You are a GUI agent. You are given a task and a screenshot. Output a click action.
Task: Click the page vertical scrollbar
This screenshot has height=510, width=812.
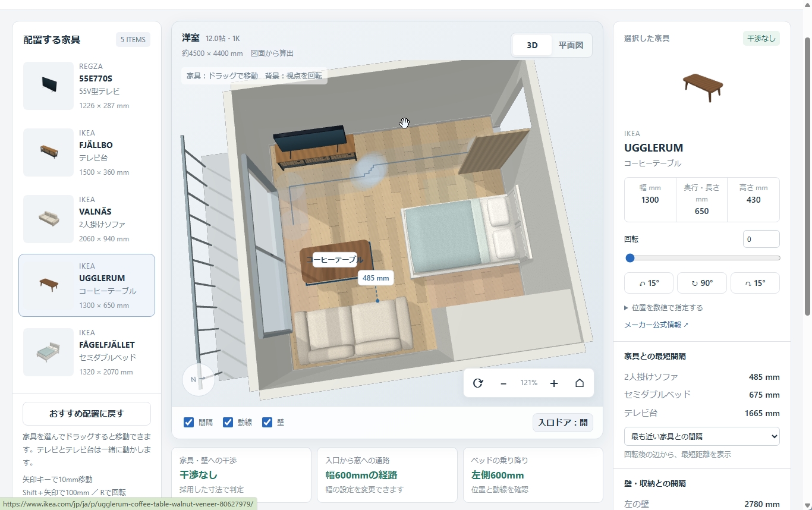coord(807,175)
